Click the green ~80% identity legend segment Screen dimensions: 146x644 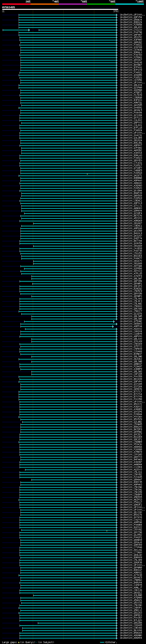point(101,4)
